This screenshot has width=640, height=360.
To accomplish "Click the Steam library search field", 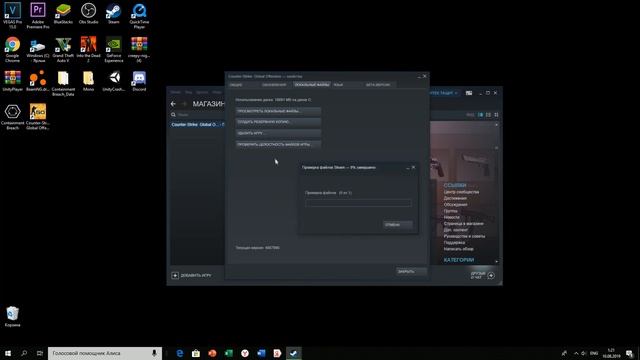I will pos(200,115).
